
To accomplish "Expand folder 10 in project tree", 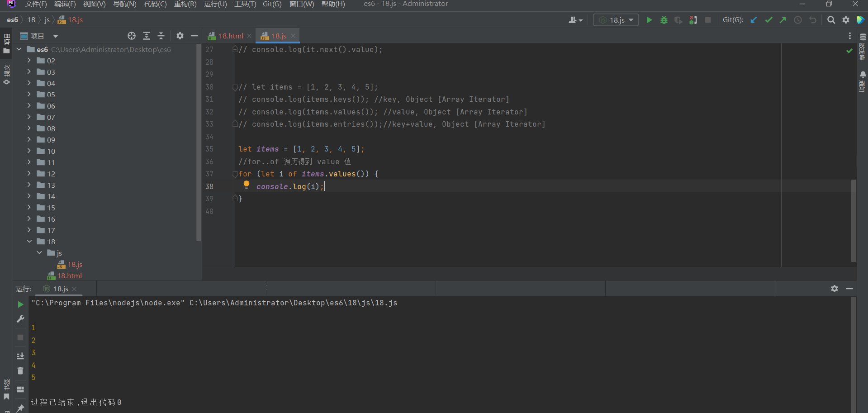I will (29, 151).
